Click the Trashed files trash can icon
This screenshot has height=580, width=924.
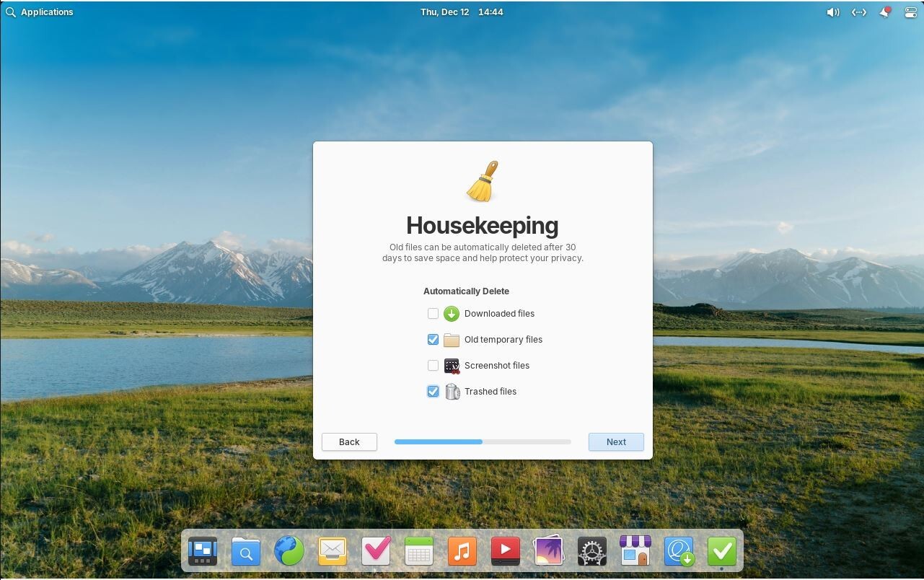(x=452, y=392)
